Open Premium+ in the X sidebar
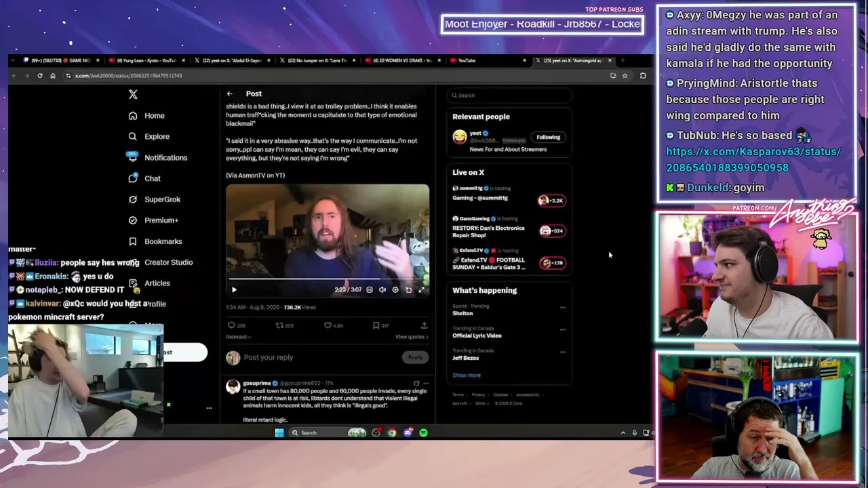The height and width of the screenshot is (488, 868). point(153,220)
